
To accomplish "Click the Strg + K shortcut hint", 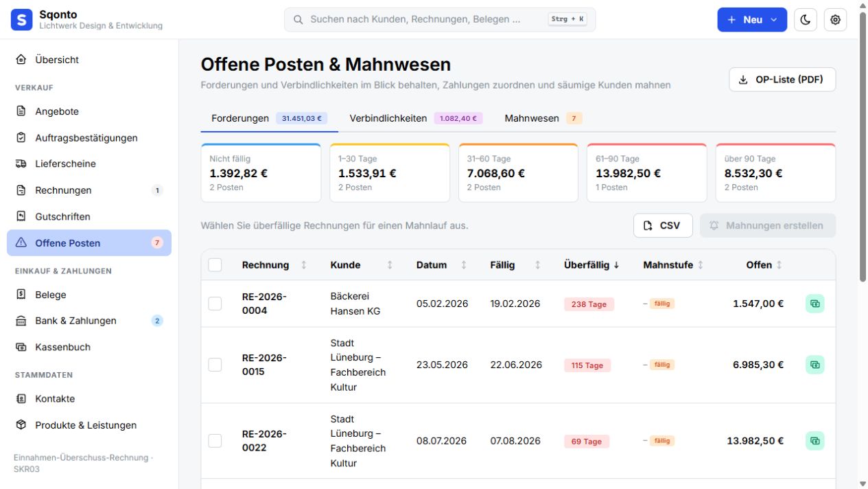I will (567, 19).
